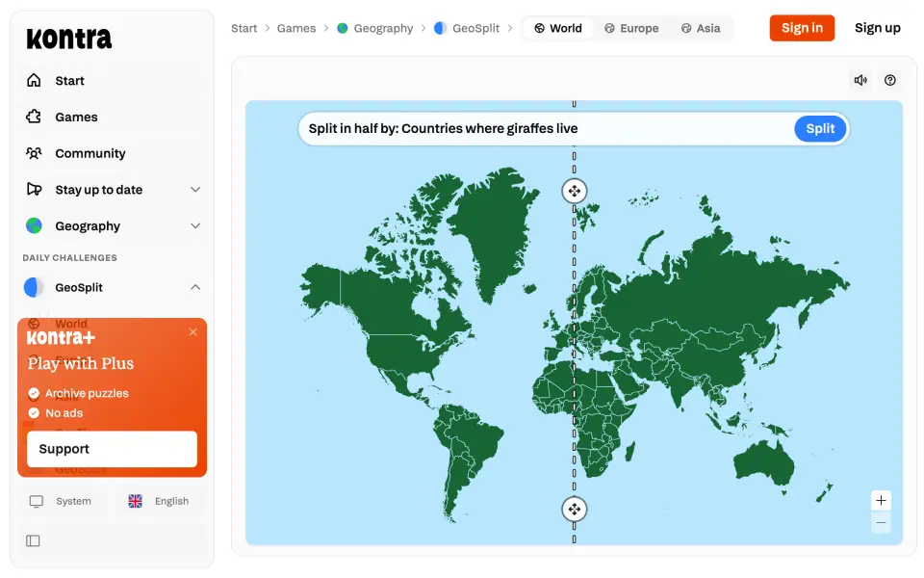This screenshot has height=578, width=924.
Task: Collapse the GeoSplit section chevron
Action: pyautogui.click(x=195, y=287)
